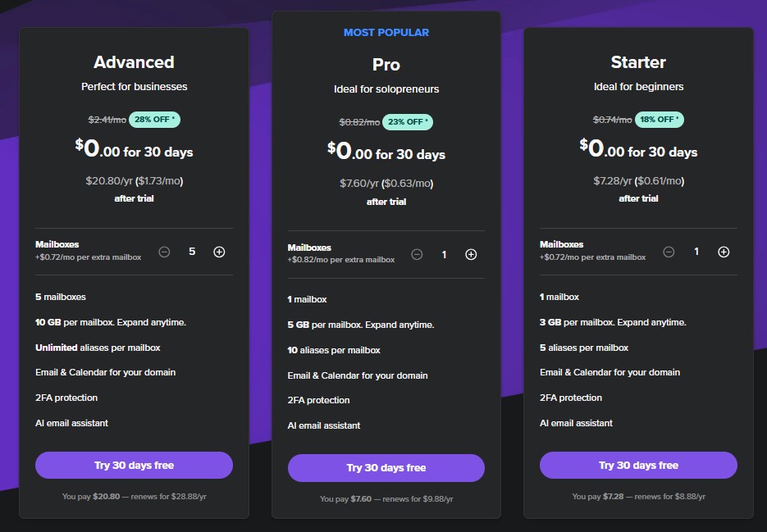Image resolution: width=767 pixels, height=532 pixels.
Task: Increase mailboxes on the Advanced plan
Action: 219,252
